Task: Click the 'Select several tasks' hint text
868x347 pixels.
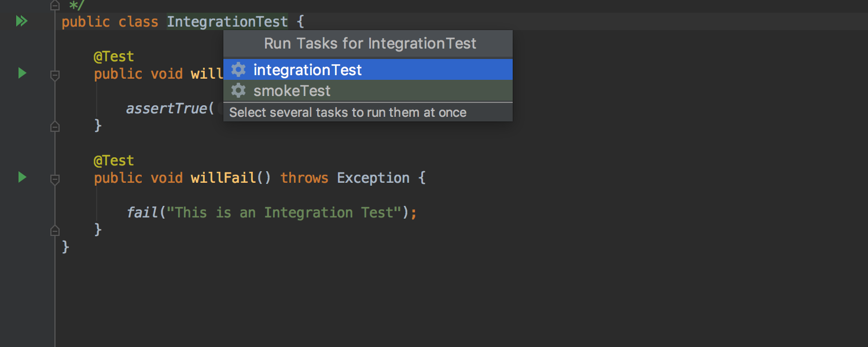Action: pos(348,113)
